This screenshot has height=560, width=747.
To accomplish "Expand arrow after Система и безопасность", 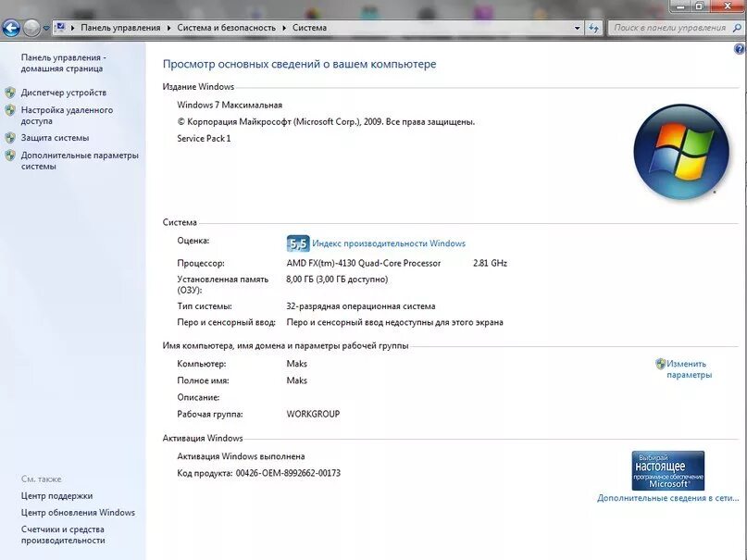I will 284,28.
